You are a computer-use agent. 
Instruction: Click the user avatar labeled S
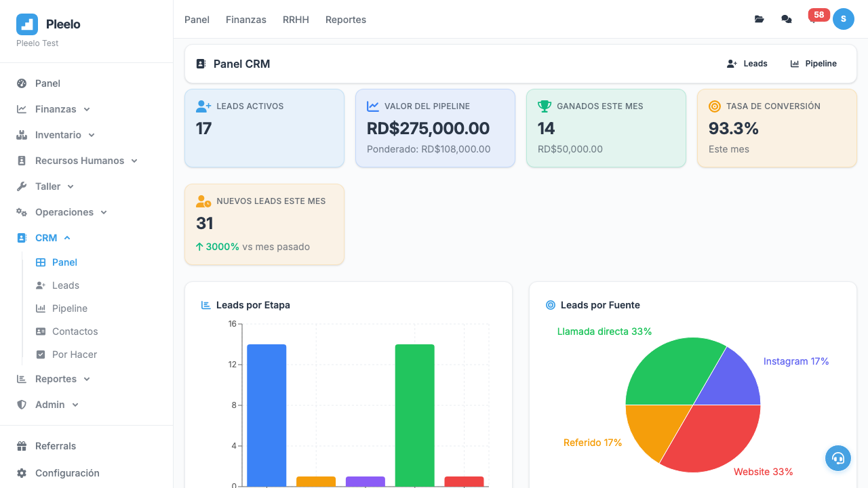click(x=843, y=19)
